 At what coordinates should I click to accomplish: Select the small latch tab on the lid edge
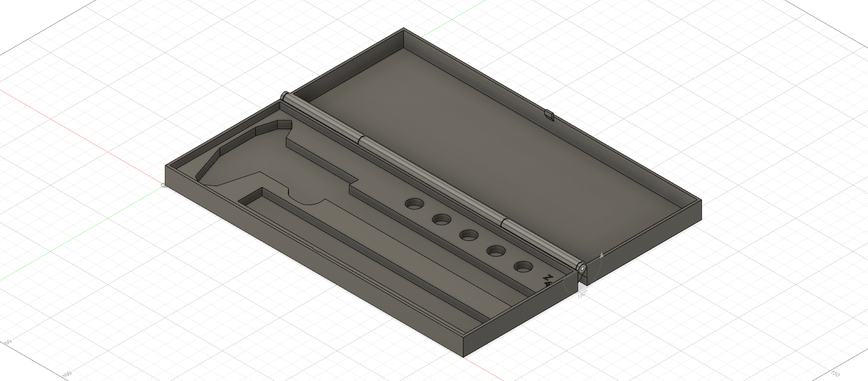(549, 114)
